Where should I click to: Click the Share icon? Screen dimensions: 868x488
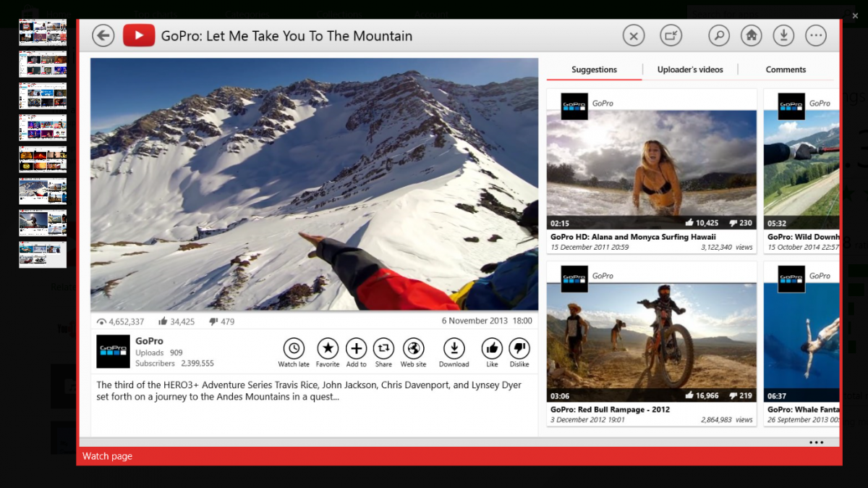click(x=383, y=348)
